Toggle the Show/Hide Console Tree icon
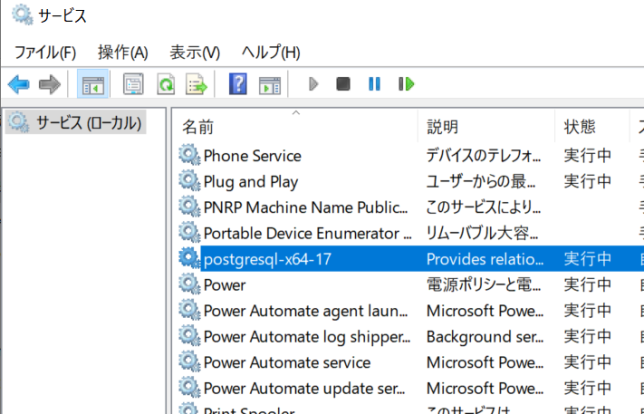Image resolution: width=644 pixels, height=414 pixels. click(x=93, y=84)
